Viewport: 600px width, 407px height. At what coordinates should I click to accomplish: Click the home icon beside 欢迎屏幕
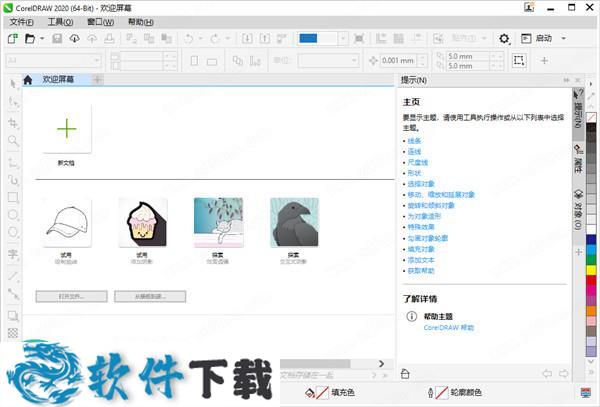(28, 80)
